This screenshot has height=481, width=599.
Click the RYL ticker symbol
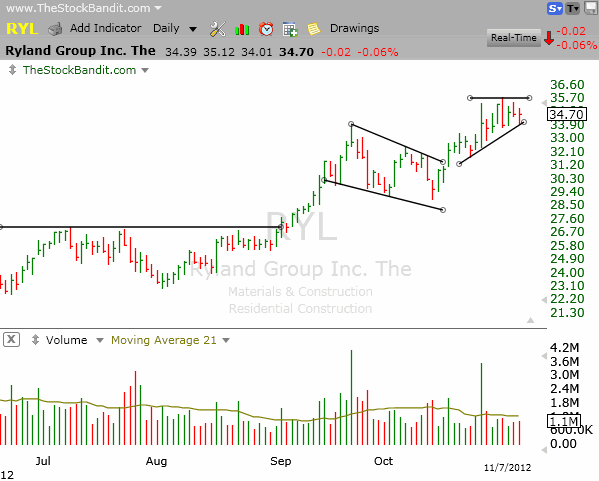22,29
